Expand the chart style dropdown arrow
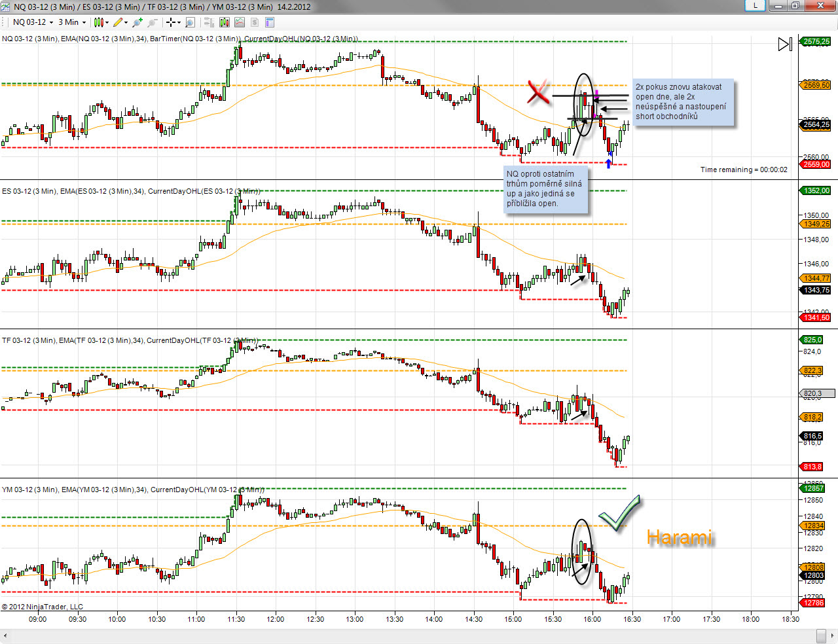Screen dimensions: 838x644 (107, 22)
